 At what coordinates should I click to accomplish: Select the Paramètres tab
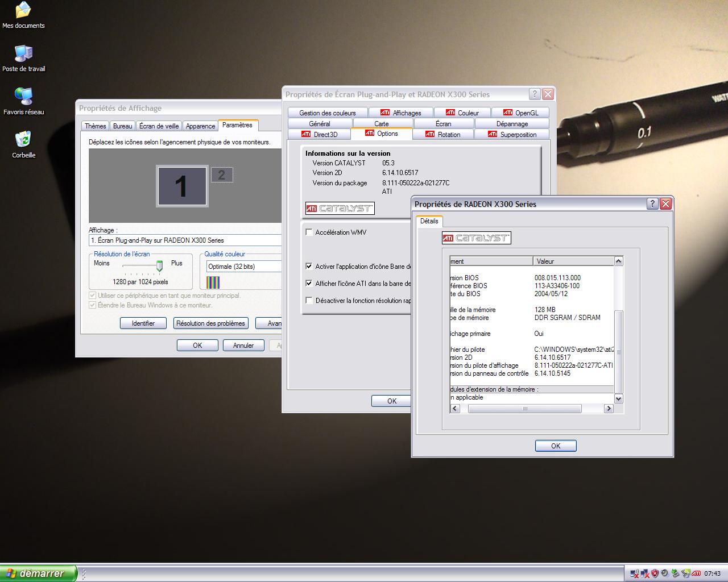point(238,125)
